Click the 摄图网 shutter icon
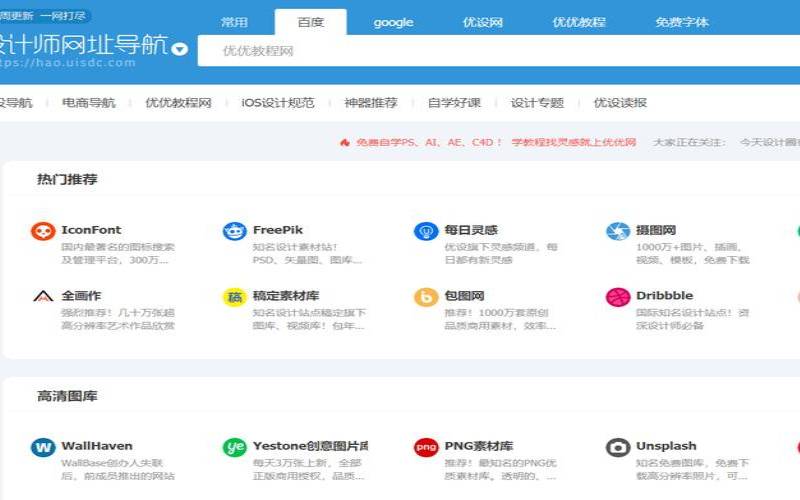The height and width of the screenshot is (500, 800). click(x=618, y=231)
